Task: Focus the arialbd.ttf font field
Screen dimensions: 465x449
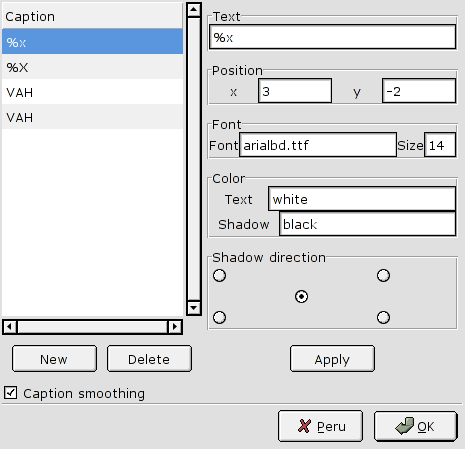Action: click(318, 145)
